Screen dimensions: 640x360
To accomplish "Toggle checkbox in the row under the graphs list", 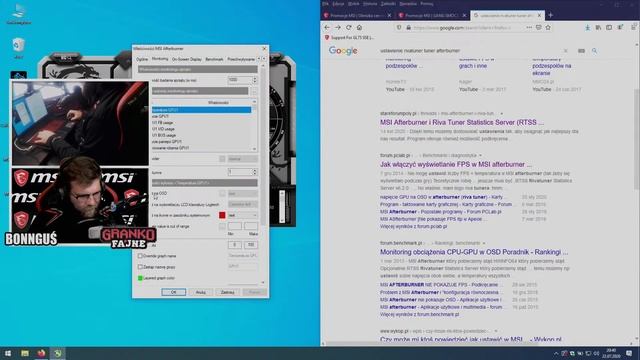I will tap(222, 159).
